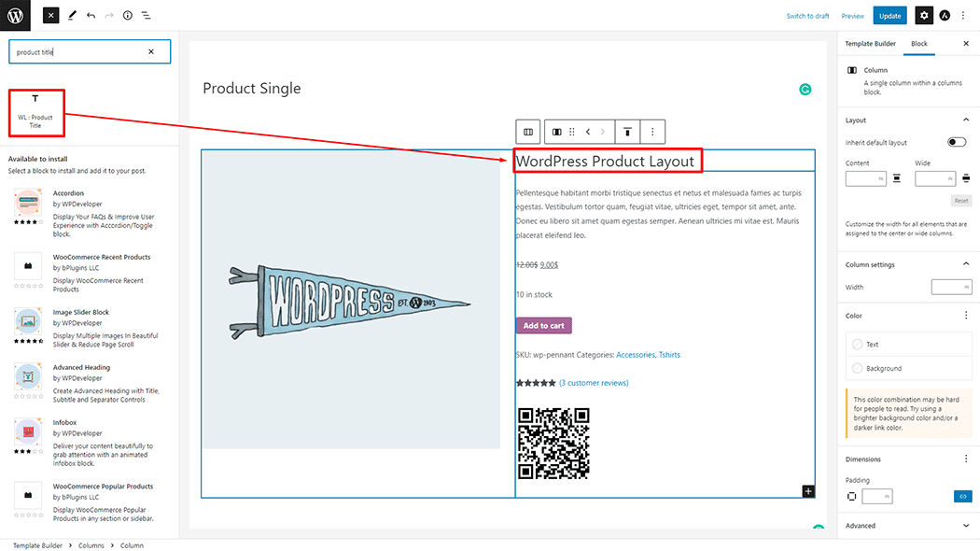The height and width of the screenshot is (551, 980).
Task: Switch to Block tab
Action: [918, 44]
